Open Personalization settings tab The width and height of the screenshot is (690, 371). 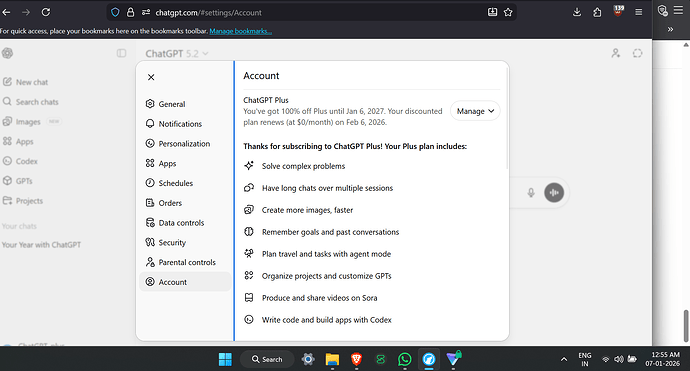(185, 143)
